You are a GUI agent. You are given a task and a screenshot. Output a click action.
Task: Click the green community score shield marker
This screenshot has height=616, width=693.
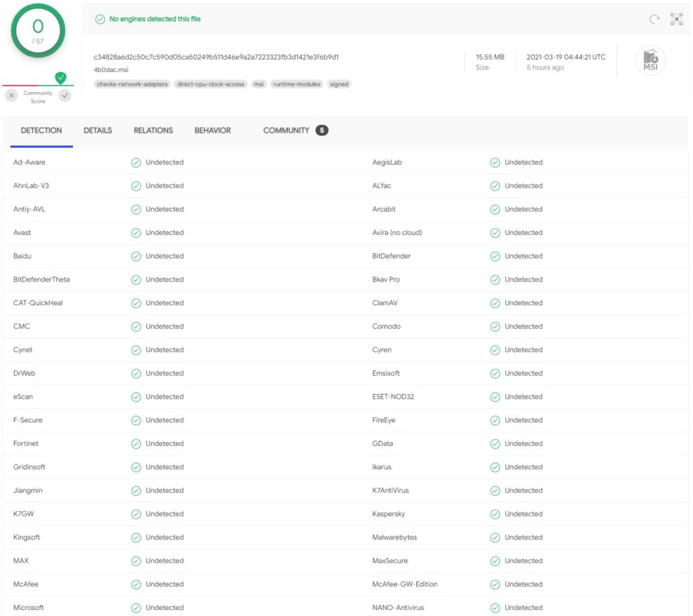click(60, 78)
